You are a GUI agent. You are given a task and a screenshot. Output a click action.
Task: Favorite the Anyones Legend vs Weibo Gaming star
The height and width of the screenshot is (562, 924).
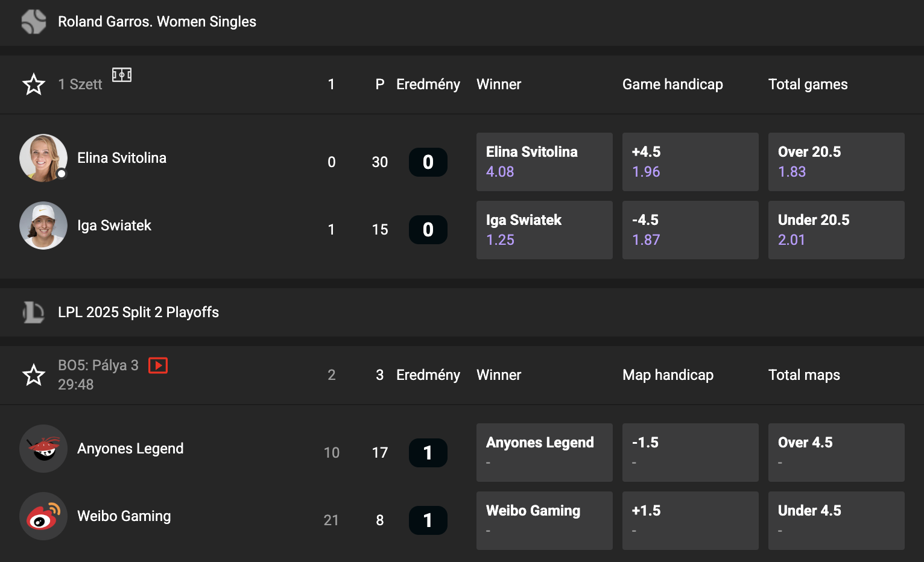point(34,375)
